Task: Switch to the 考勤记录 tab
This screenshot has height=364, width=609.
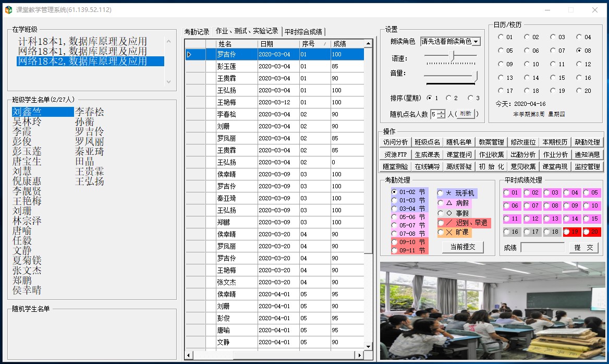Action: (197, 32)
